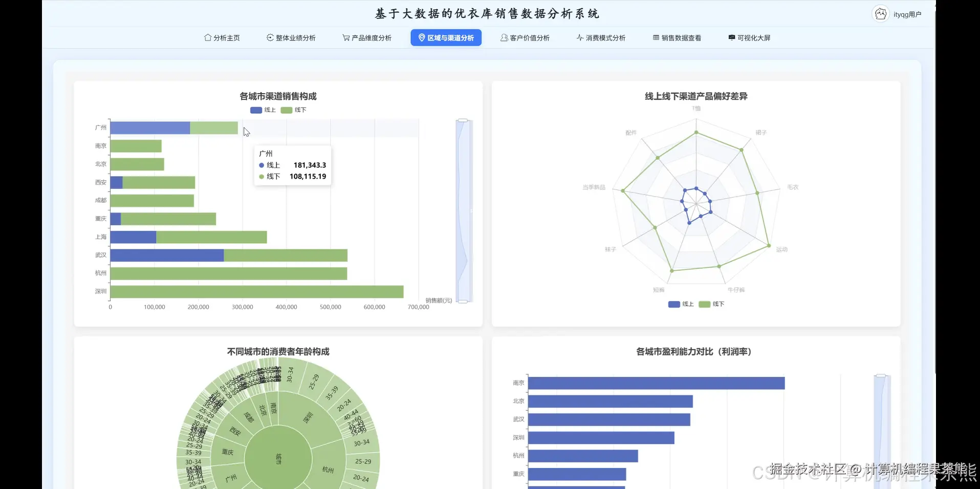Image resolution: width=980 pixels, height=489 pixels.
Task: Click the 当季新品 axis label on radar chart
Action: point(594,187)
